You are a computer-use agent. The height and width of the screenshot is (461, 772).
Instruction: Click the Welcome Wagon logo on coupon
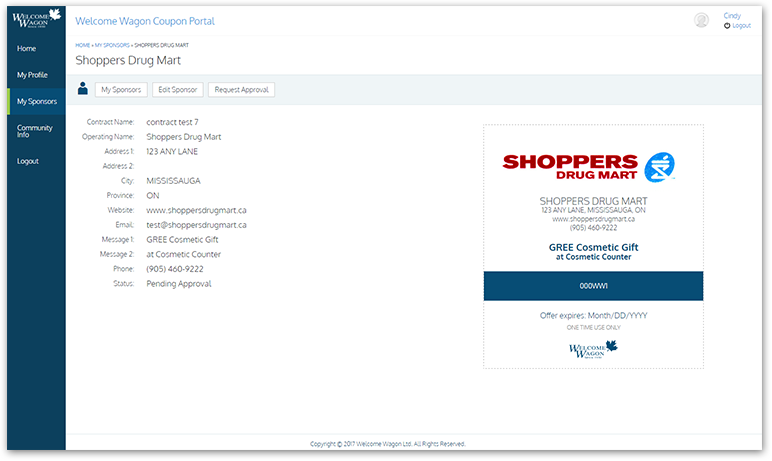(x=593, y=348)
